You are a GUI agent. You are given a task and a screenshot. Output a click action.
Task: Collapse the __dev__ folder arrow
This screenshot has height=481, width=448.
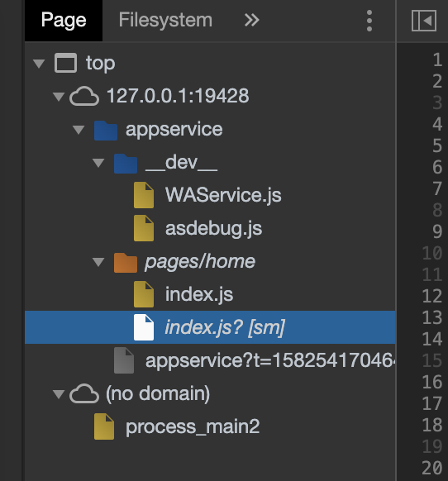98,163
